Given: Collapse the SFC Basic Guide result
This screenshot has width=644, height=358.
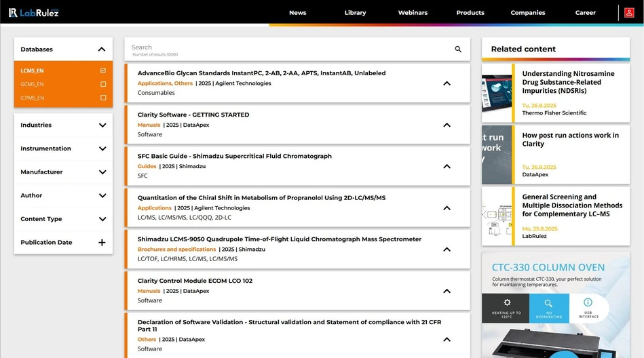Looking at the screenshot, I should point(447,166).
